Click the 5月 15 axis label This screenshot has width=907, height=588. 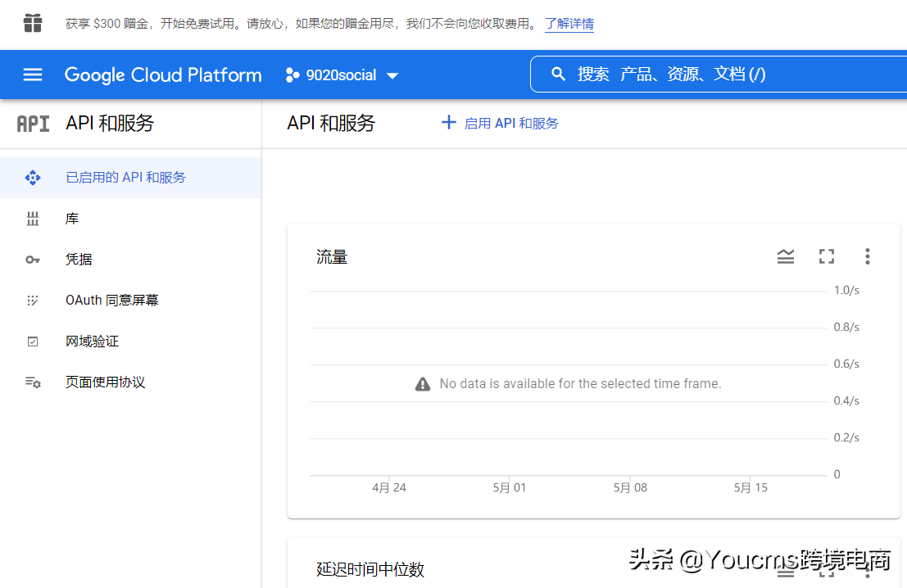[x=751, y=488]
